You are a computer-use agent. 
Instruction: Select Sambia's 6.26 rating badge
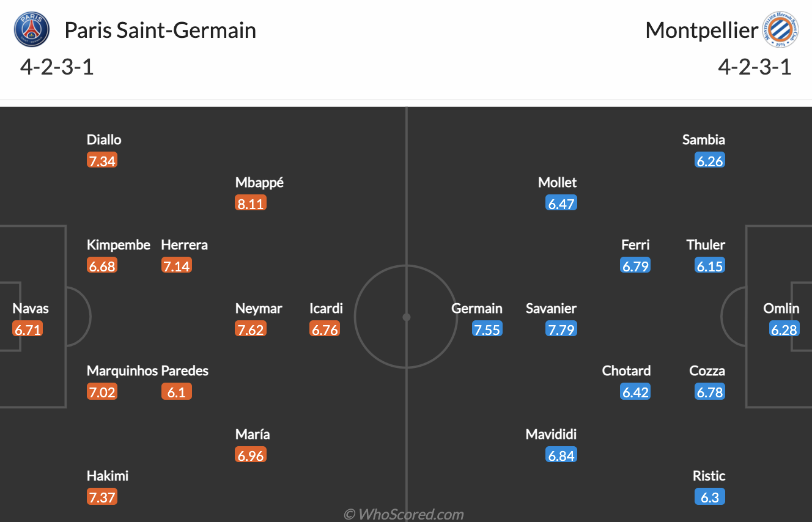click(710, 161)
